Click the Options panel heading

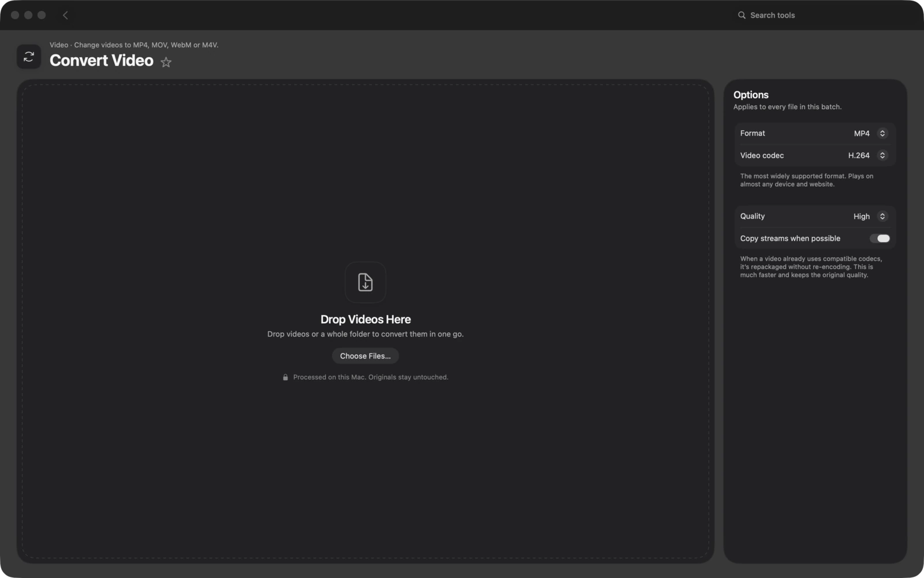click(x=751, y=95)
